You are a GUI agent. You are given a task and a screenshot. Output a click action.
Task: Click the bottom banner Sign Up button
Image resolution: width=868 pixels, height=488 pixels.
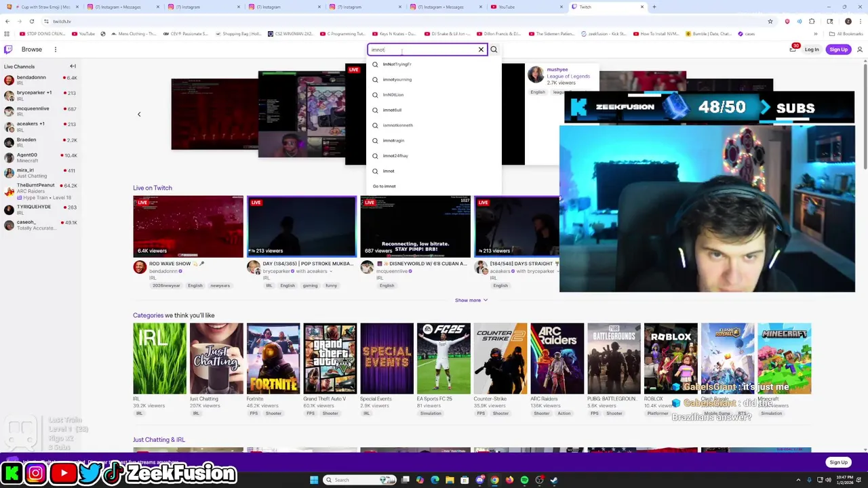(838, 462)
